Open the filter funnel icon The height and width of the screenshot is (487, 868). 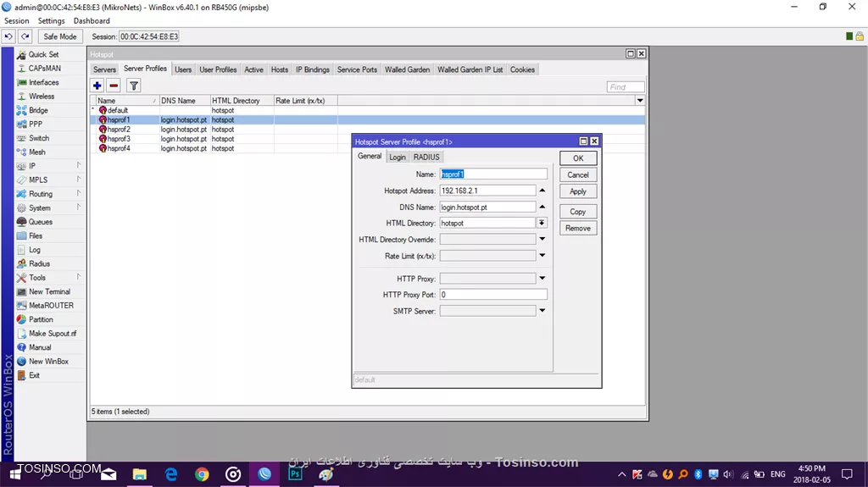pos(134,86)
